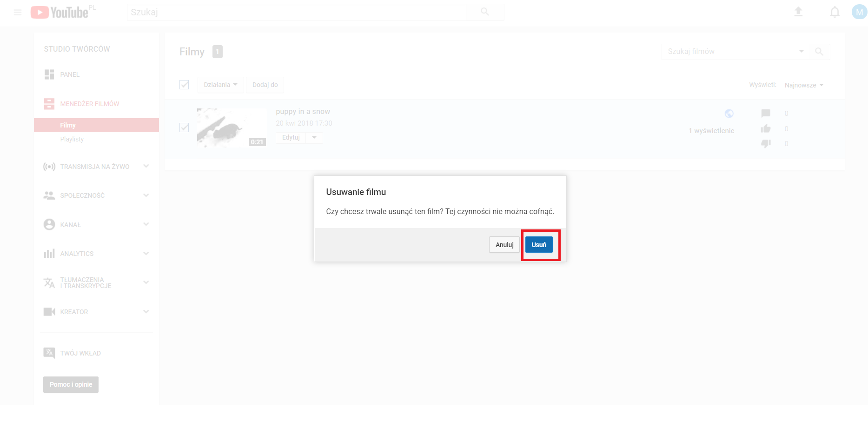
Task: Go to the YouTube home logo
Action: point(60,12)
